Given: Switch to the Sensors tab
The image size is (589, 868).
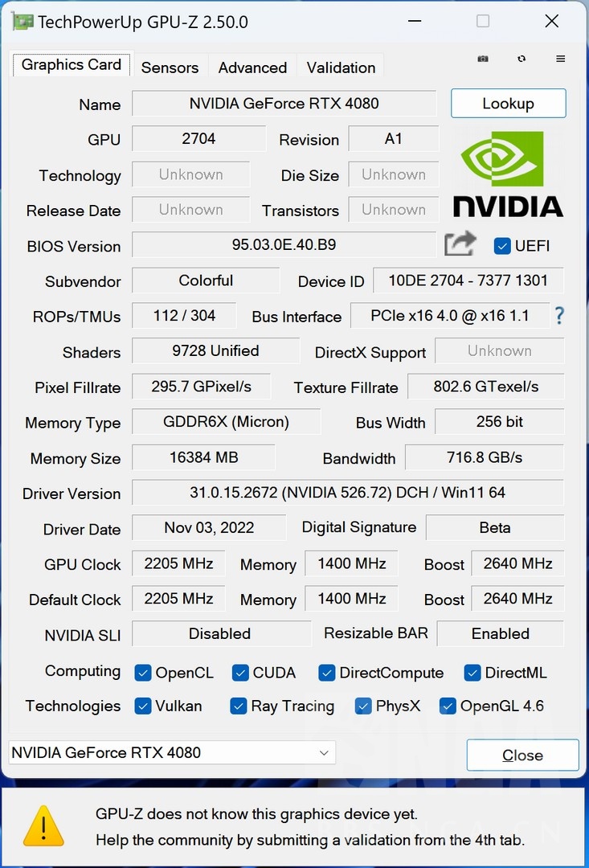Looking at the screenshot, I should [x=170, y=68].
